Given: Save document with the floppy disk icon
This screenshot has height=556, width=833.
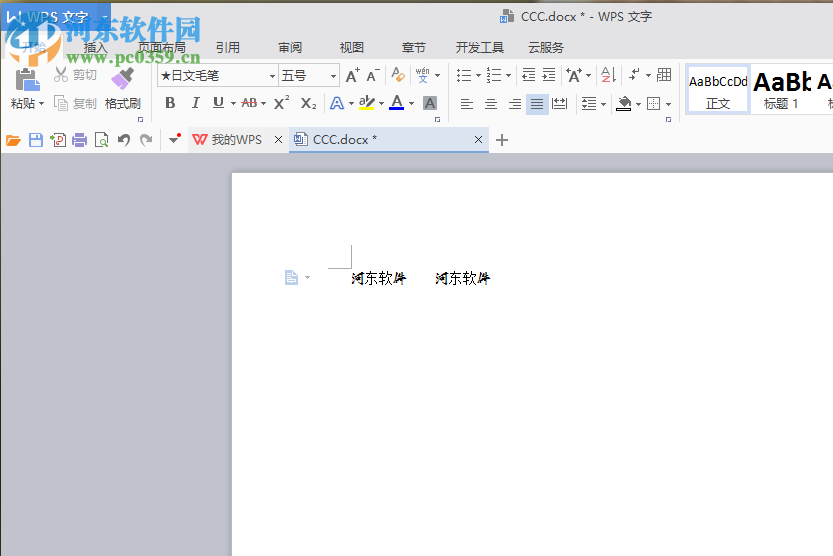Looking at the screenshot, I should click(36, 140).
